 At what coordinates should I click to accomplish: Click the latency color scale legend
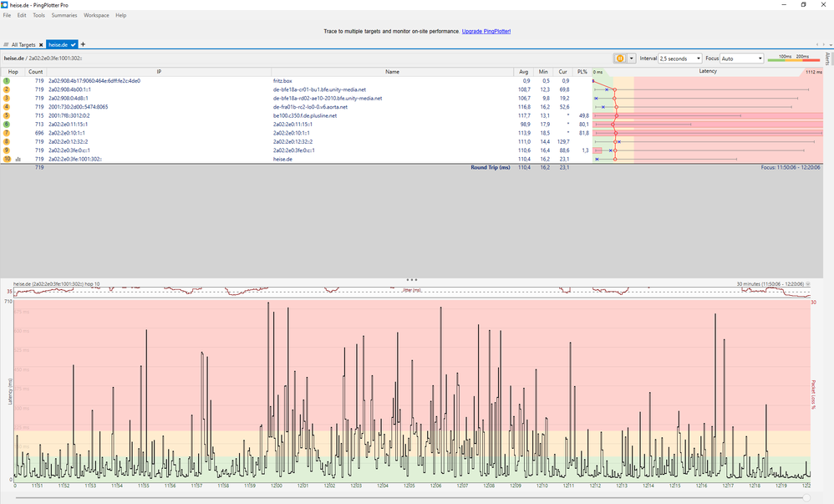[794, 58]
